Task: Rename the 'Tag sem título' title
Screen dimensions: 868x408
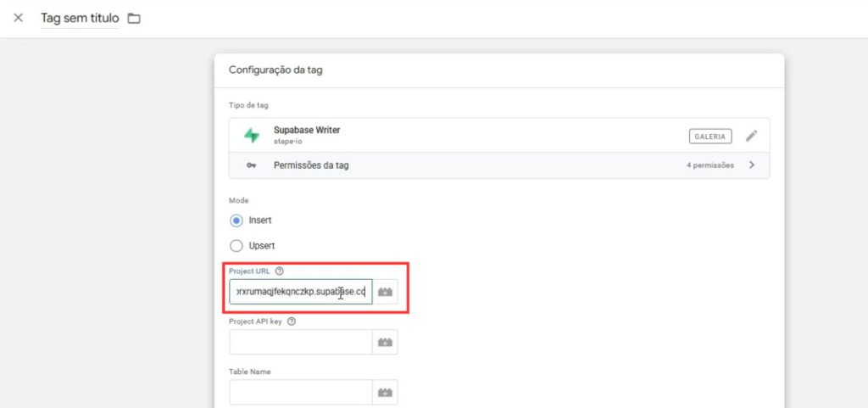Action: pos(81,18)
